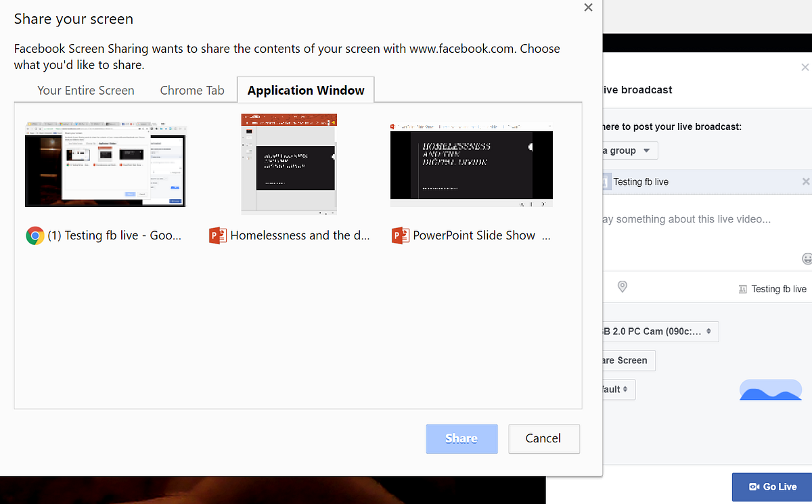The width and height of the screenshot is (812, 504).
Task: Select the Testing fb live Chrome window thumbnail
Action: [106, 166]
